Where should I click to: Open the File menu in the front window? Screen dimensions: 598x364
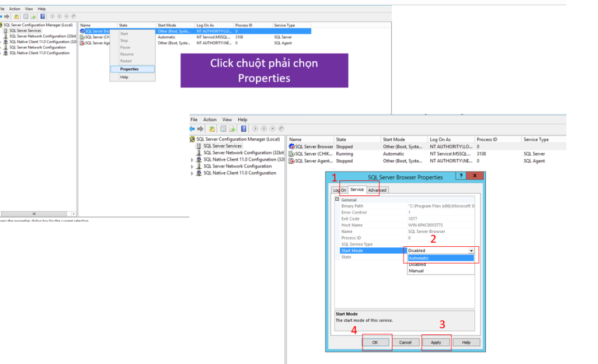click(194, 120)
